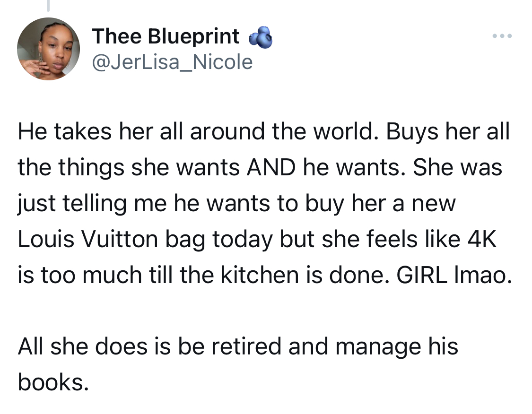
Task: Click the words "Louis Vuitton" in the tweet
Action: pos(88,239)
